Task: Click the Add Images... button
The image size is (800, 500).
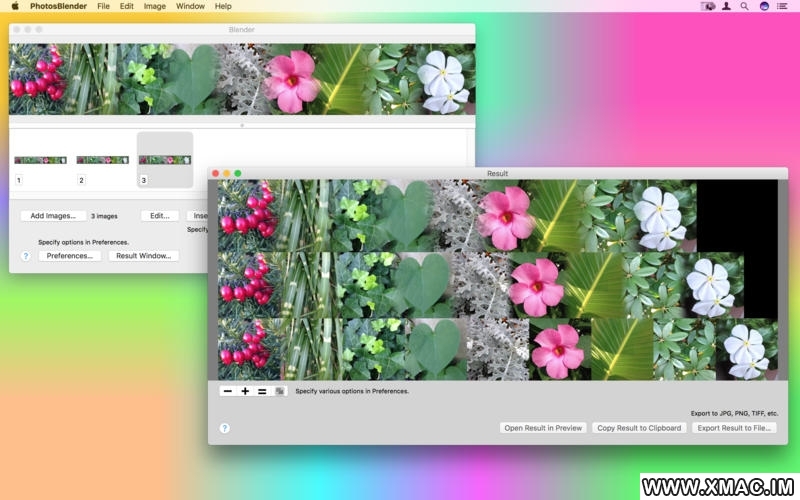Action: [53, 216]
